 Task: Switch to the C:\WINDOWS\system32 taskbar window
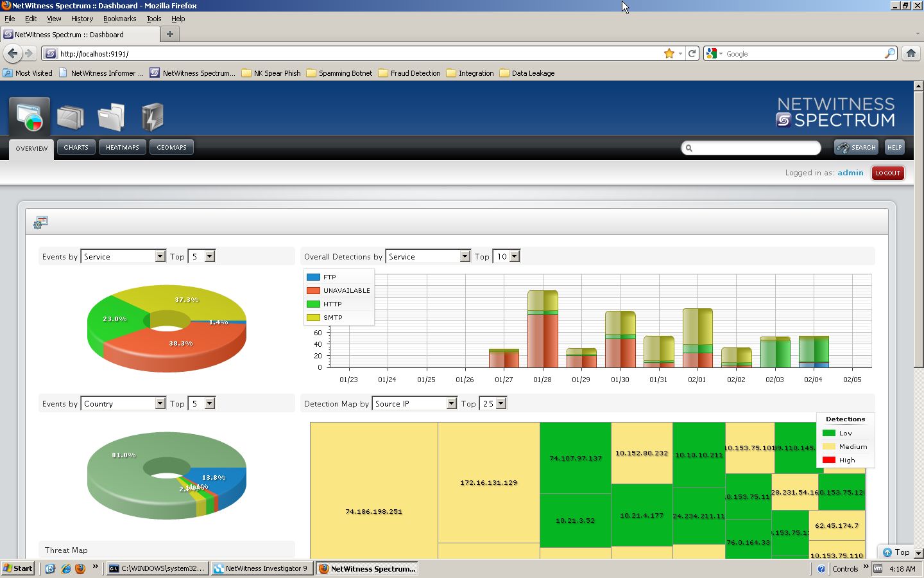(158, 568)
